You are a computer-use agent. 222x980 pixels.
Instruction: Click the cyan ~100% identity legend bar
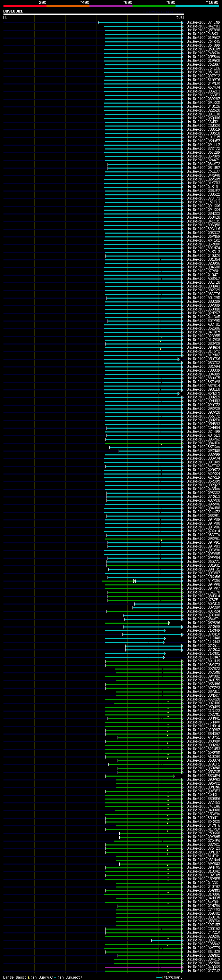(x=197, y=6)
